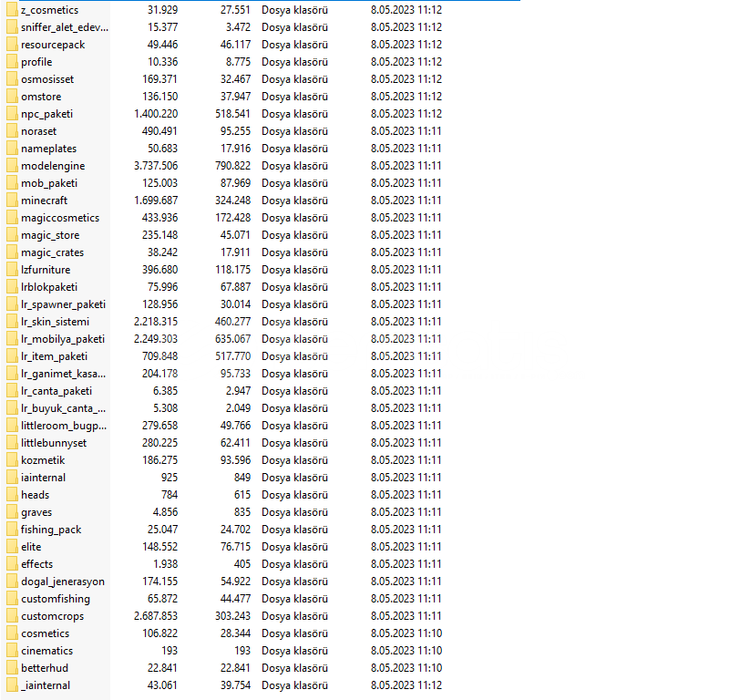This screenshot has height=700, width=740.
Task: Click size value 490.491 of noraset
Action: pyautogui.click(x=160, y=131)
